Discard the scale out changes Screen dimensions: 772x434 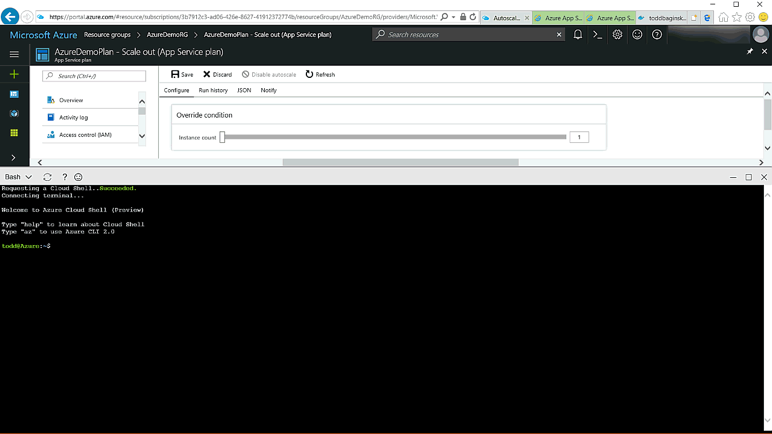pos(217,74)
